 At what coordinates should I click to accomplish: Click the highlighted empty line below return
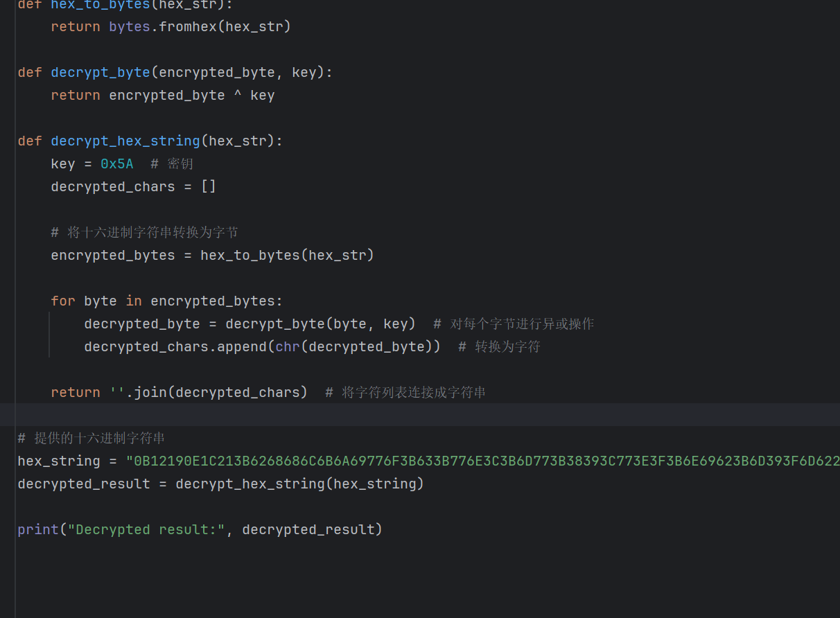click(x=416, y=415)
